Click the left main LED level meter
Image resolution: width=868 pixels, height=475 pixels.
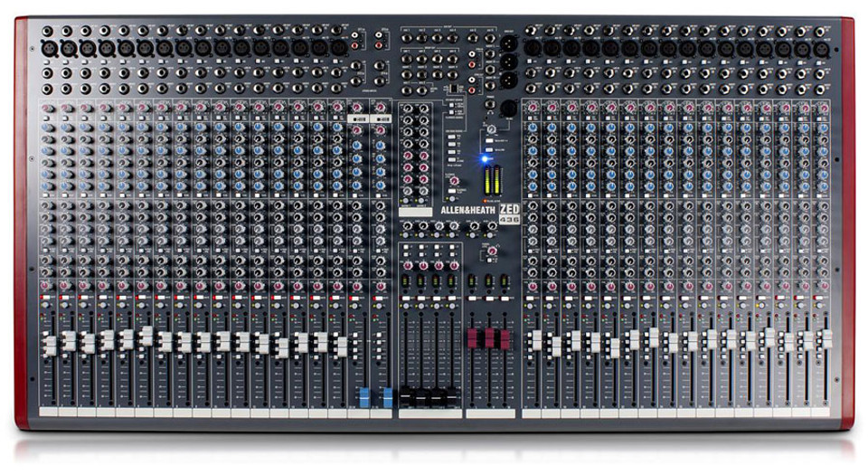[x=487, y=180]
